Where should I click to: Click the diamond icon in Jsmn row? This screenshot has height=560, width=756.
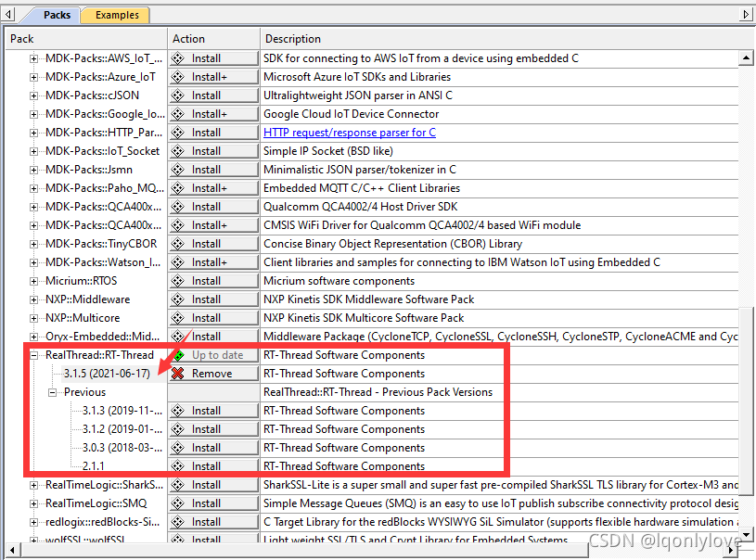tap(178, 170)
